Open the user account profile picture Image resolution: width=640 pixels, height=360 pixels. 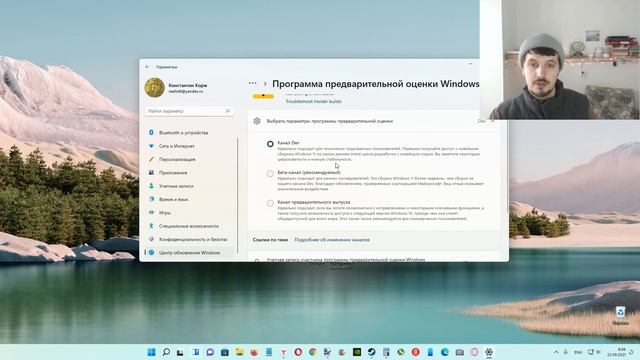pyautogui.click(x=155, y=88)
